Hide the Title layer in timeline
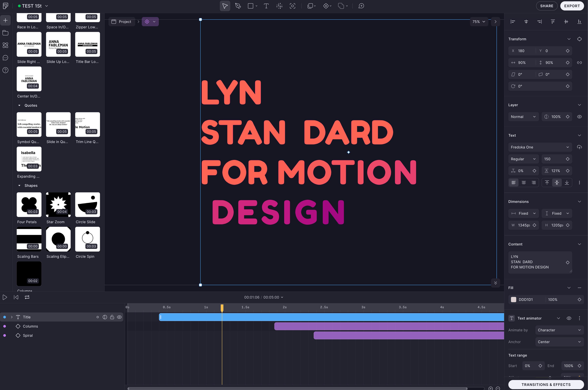The image size is (588, 390). point(119,317)
